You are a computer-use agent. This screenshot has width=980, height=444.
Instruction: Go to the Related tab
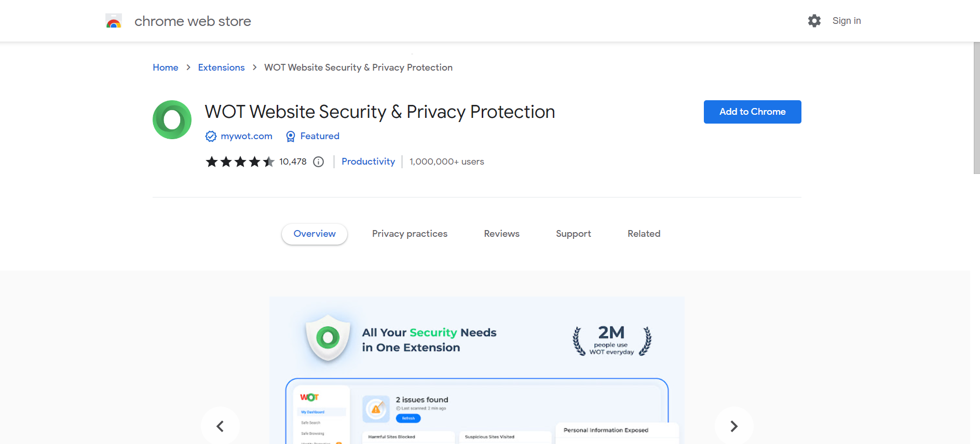[644, 234]
